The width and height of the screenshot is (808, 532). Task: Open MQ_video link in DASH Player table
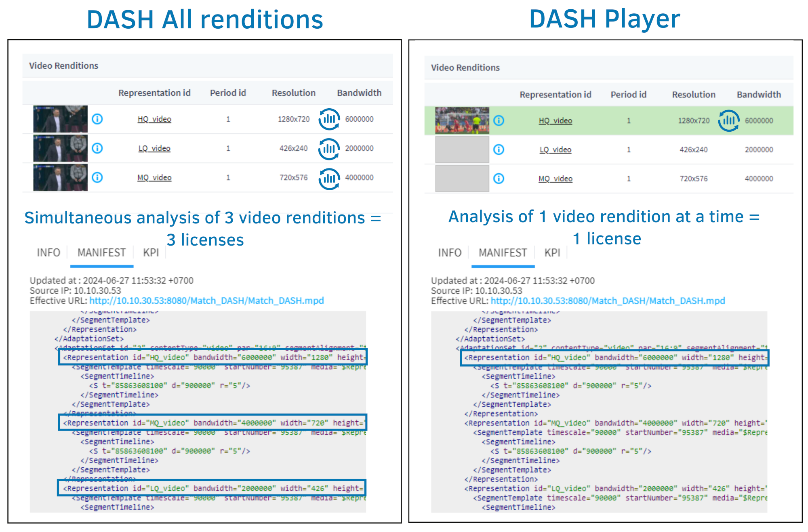555,179
